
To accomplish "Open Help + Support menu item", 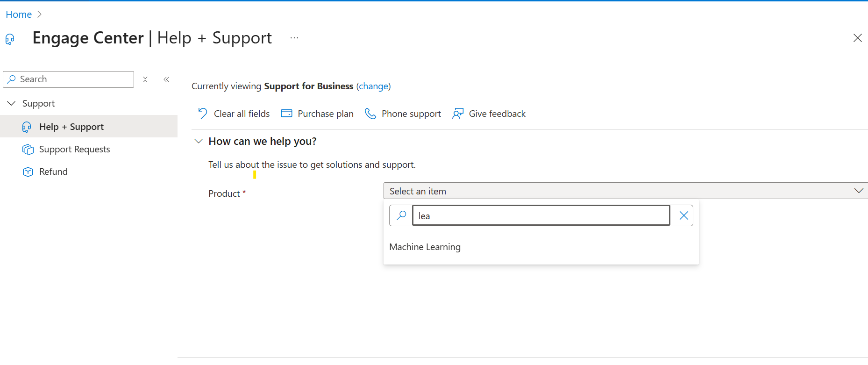I will pyautogui.click(x=89, y=127).
